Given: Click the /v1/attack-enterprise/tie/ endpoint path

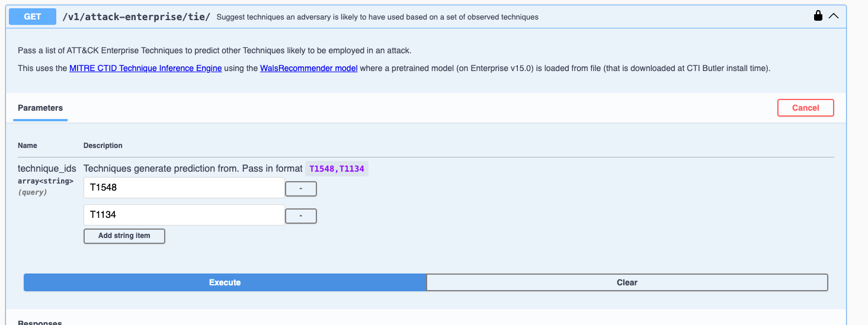Looking at the screenshot, I should [x=136, y=17].
